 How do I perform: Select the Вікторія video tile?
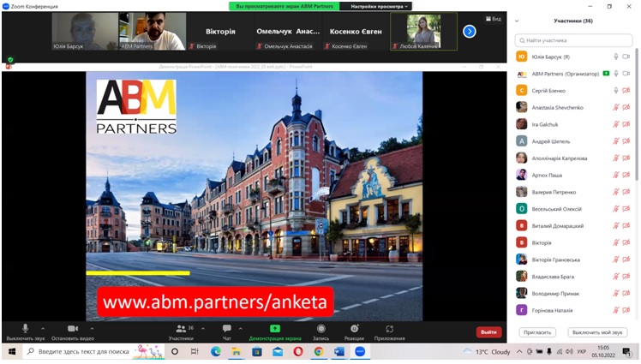click(x=220, y=32)
